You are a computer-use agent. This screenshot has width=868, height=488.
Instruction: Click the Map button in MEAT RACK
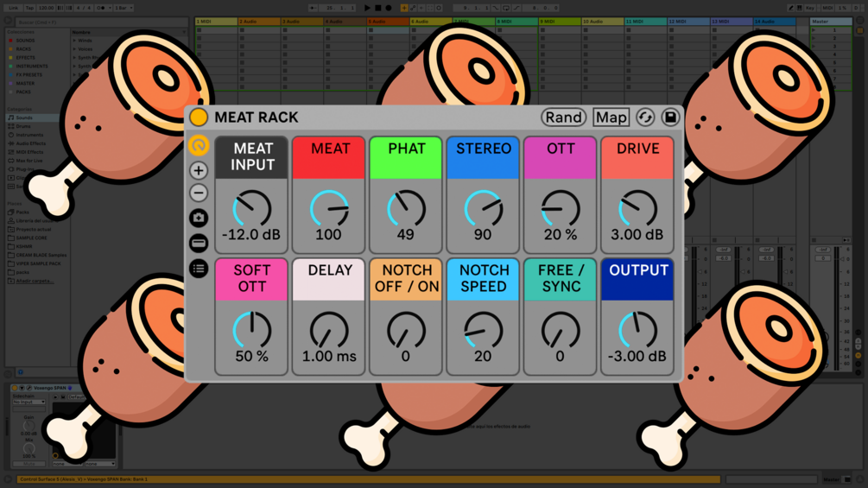click(611, 117)
